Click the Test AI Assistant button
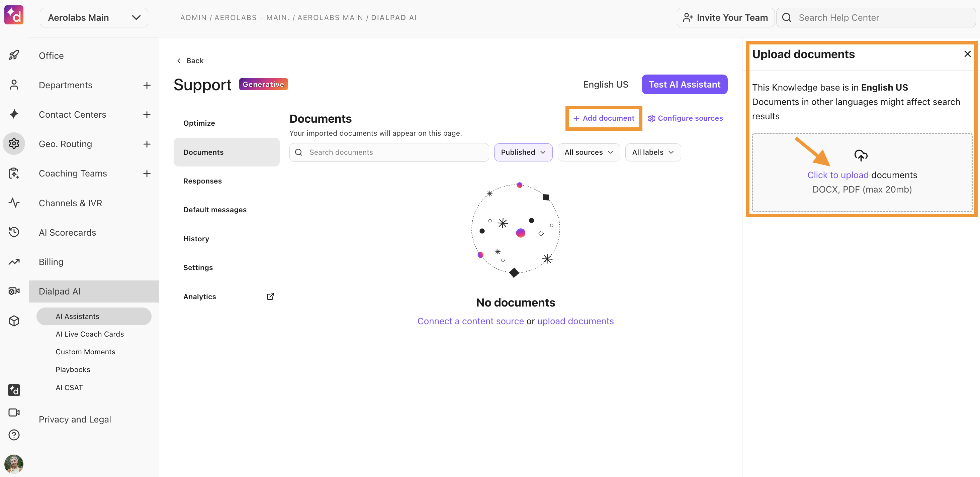This screenshot has width=980, height=477. point(685,84)
